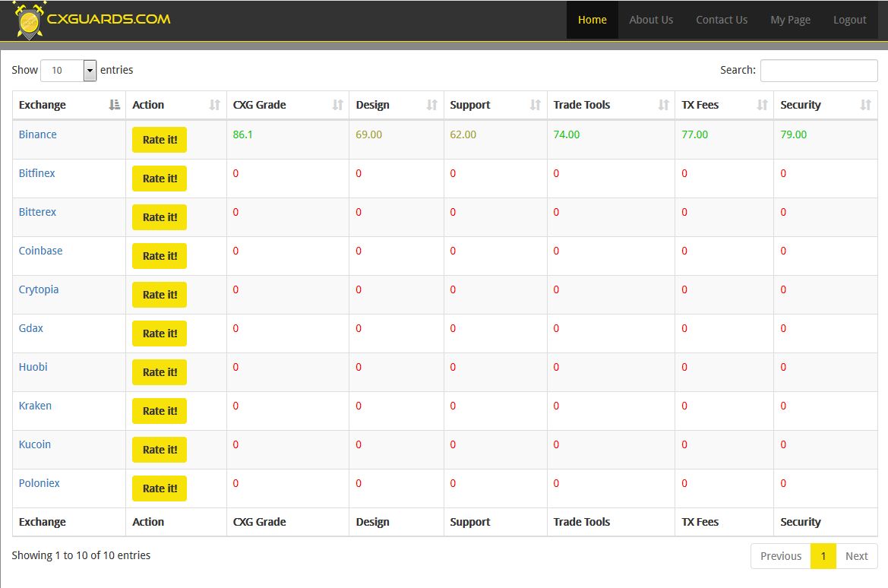The height and width of the screenshot is (588, 888).
Task: Click Binance Security score 79.00
Action: coord(793,134)
